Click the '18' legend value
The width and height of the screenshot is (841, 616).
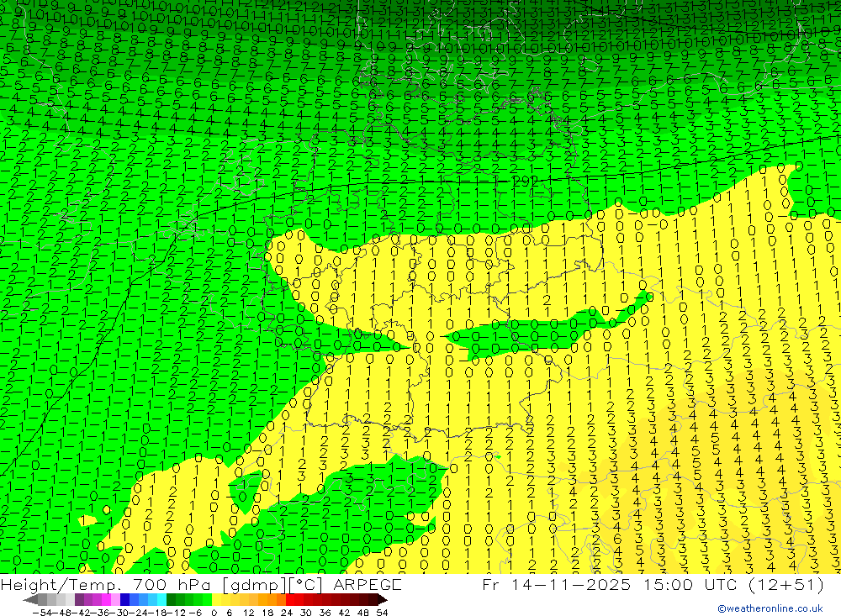coord(267,613)
